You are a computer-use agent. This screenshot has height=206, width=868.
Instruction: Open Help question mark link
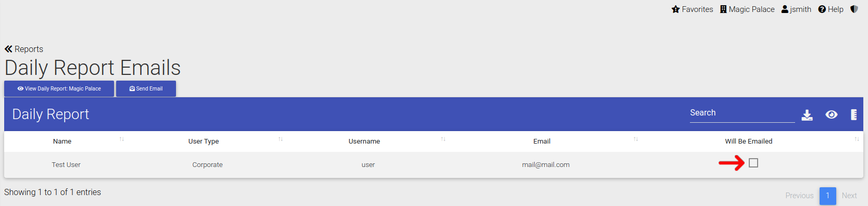(831, 9)
